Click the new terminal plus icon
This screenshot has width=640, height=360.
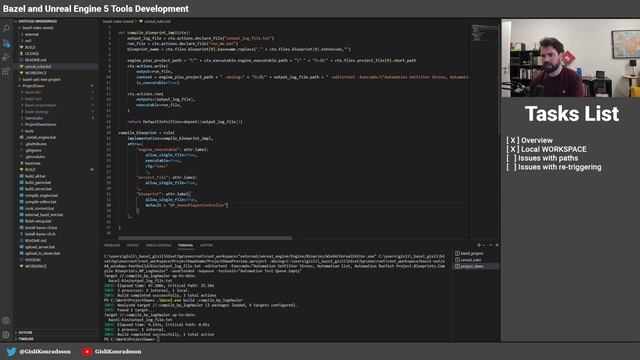[479, 245]
